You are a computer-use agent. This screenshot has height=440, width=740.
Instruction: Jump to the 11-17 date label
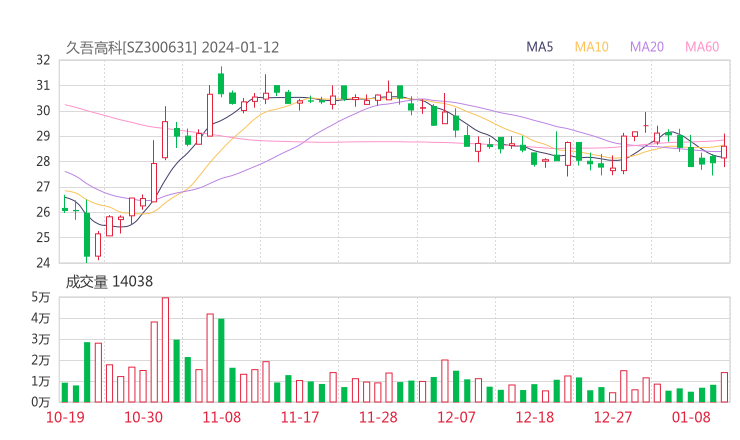pos(299,417)
